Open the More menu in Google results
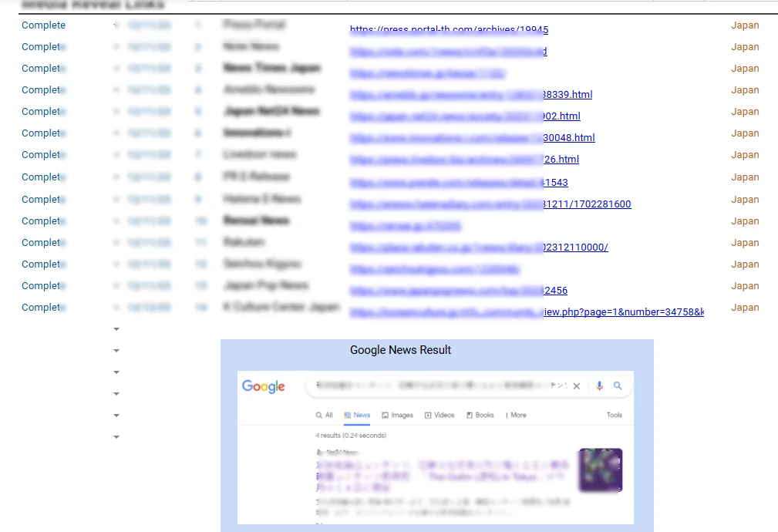 click(x=516, y=415)
